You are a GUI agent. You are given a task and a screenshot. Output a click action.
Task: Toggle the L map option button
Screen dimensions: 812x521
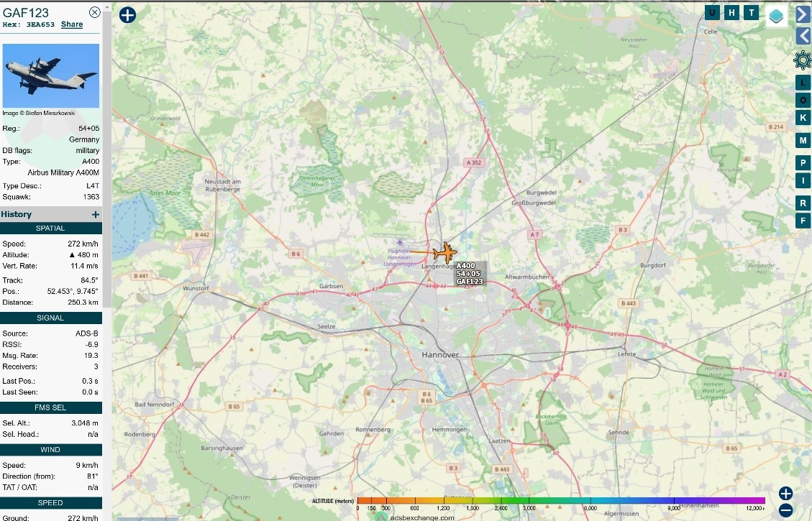803,82
